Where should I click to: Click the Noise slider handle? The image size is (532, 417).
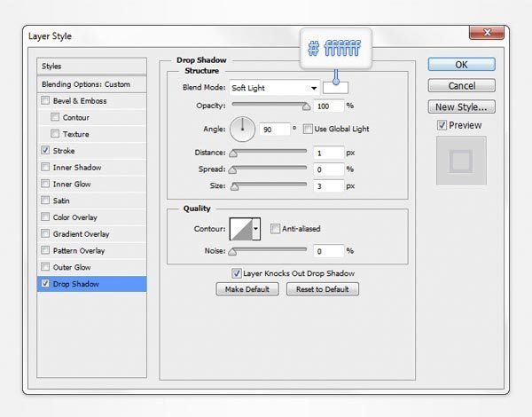[232, 252]
